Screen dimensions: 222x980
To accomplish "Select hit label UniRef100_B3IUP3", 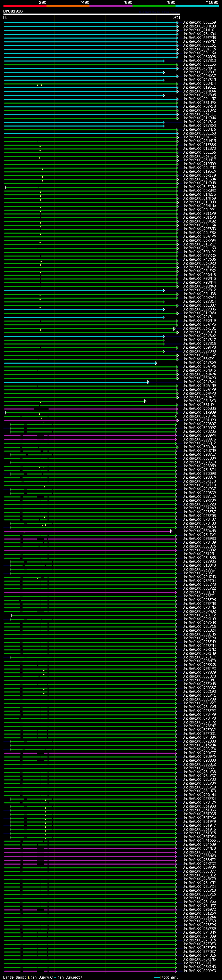I will pos(199,420).
